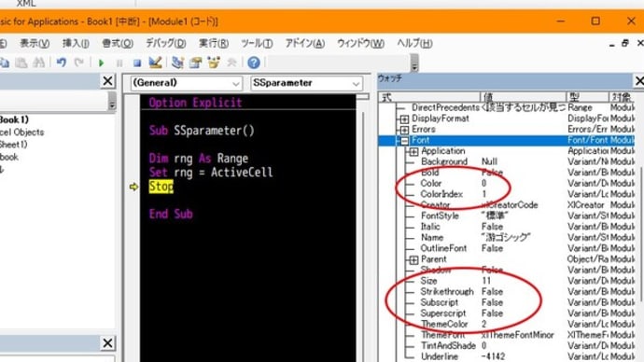This screenshot has width=644, height=362.
Task: Open the デバッグ(D) menu
Action: [x=166, y=43]
